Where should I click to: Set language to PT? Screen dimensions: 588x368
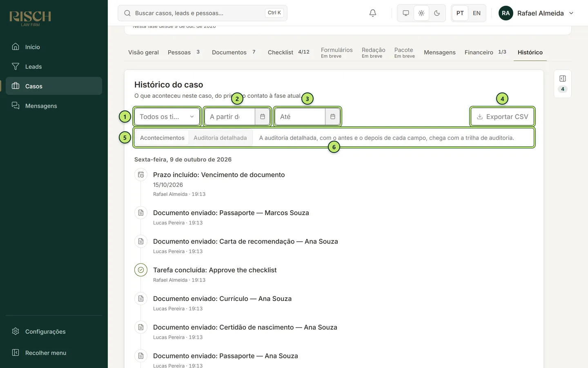point(460,13)
